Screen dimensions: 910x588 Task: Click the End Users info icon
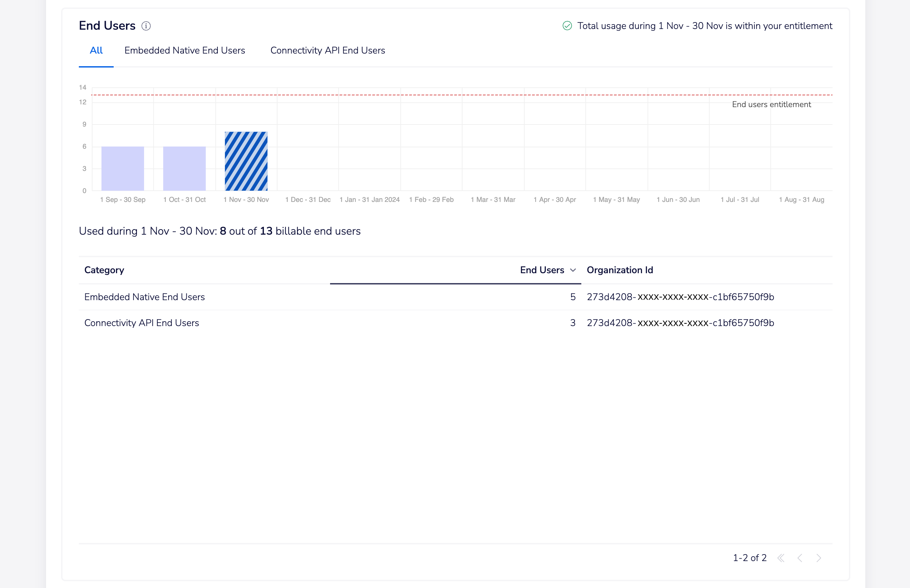pos(146,26)
